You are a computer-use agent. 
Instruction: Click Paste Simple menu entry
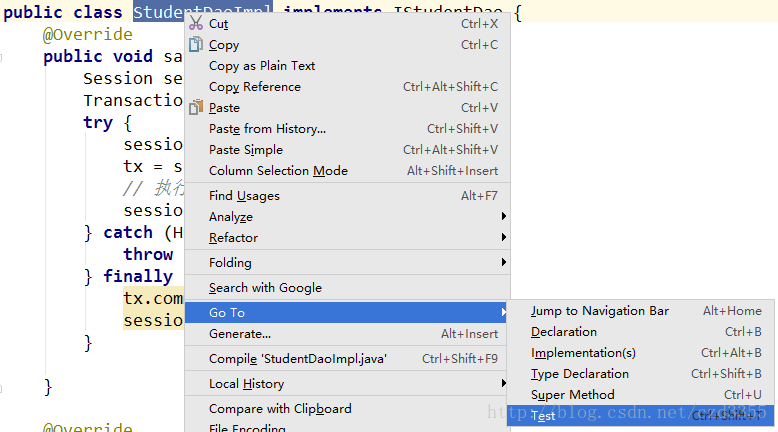[246, 150]
